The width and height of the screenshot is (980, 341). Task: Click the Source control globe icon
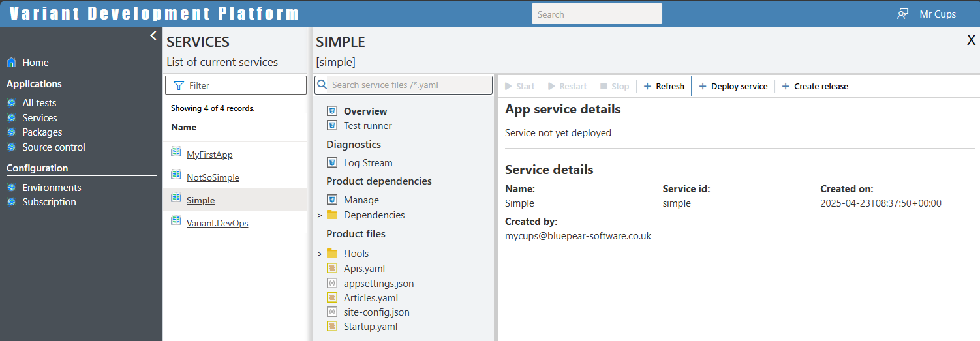click(x=11, y=147)
